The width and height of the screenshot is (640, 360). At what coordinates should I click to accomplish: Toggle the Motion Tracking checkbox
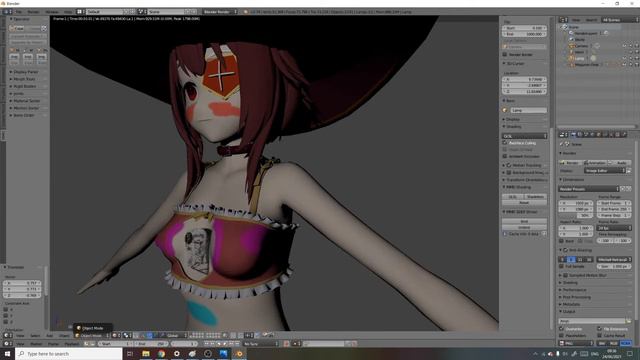[509, 165]
